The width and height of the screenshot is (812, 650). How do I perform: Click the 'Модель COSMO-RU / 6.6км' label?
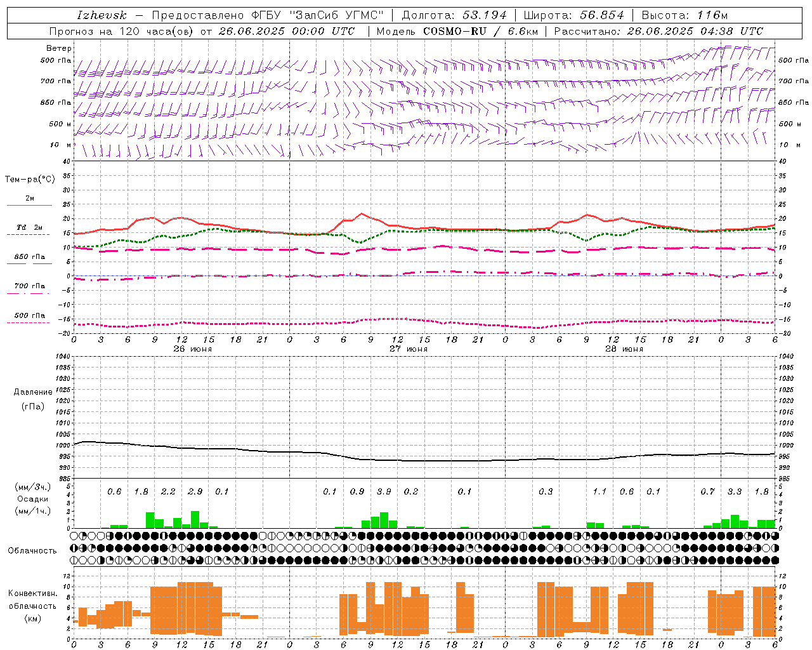(x=457, y=31)
